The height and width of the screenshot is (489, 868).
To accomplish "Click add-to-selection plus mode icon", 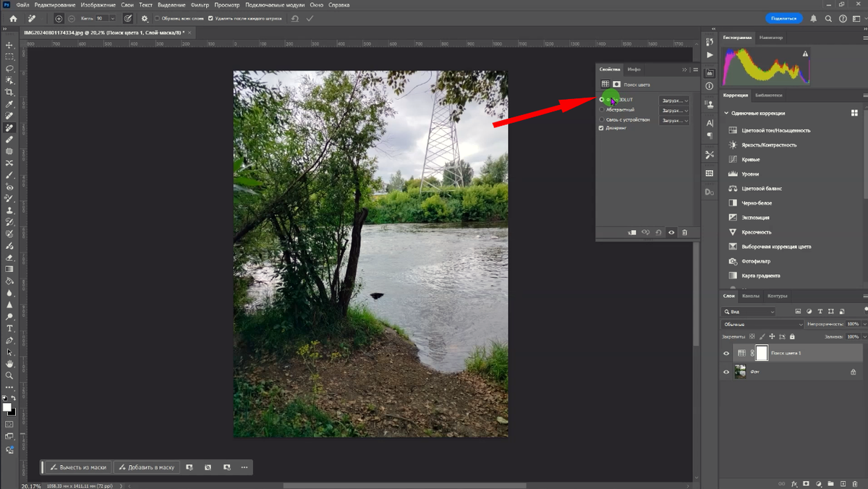I will pos(59,18).
